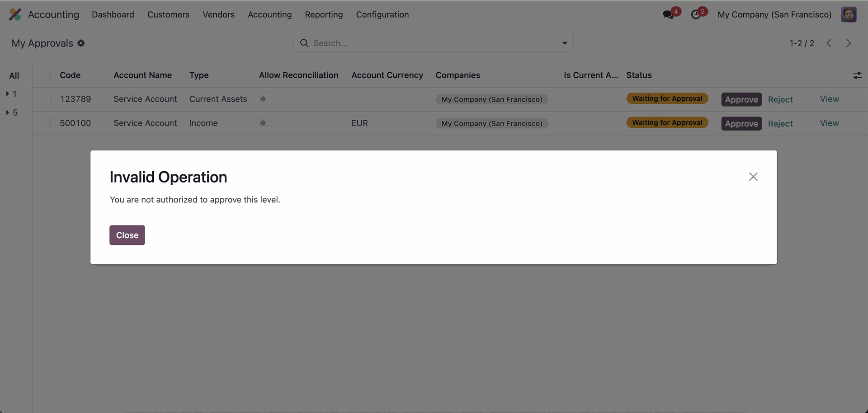
Task: Open the Accounting menu item
Action: (270, 14)
